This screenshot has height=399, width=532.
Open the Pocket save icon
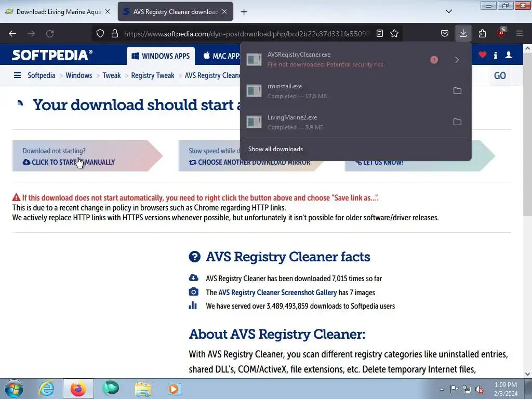coord(445,33)
